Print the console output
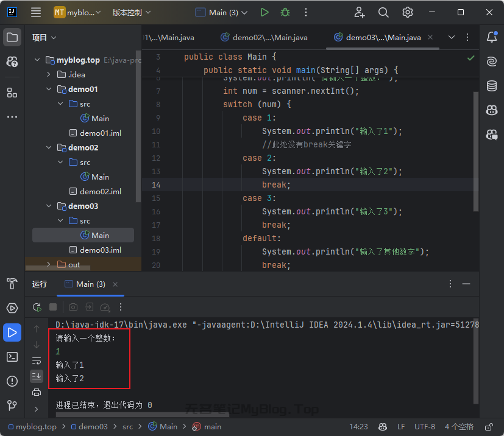Image resolution: width=504 pixels, height=436 pixels. coord(37,392)
